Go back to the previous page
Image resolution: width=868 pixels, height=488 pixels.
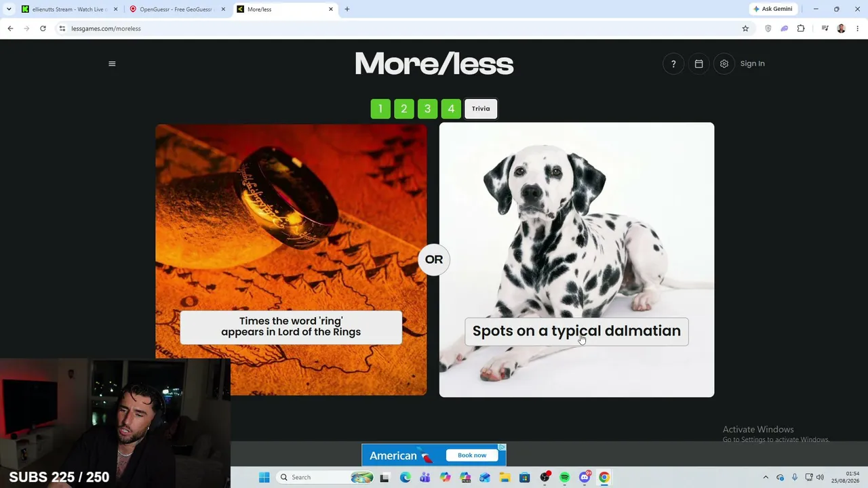(x=10, y=28)
